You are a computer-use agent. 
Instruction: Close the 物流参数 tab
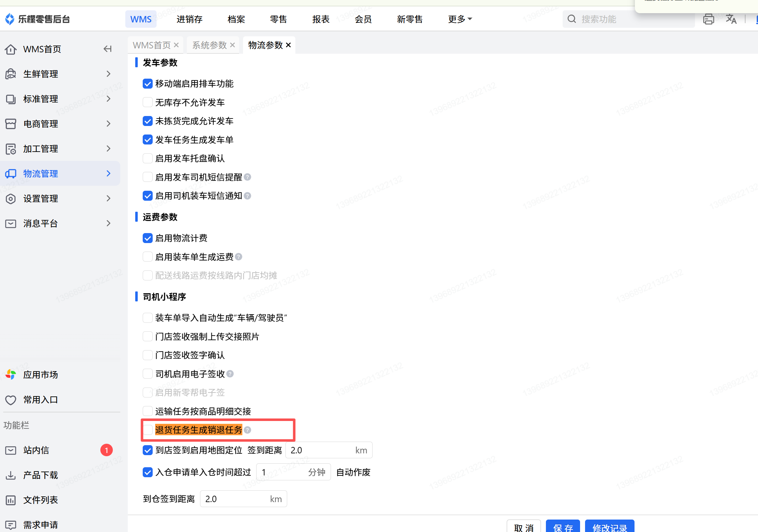point(289,45)
